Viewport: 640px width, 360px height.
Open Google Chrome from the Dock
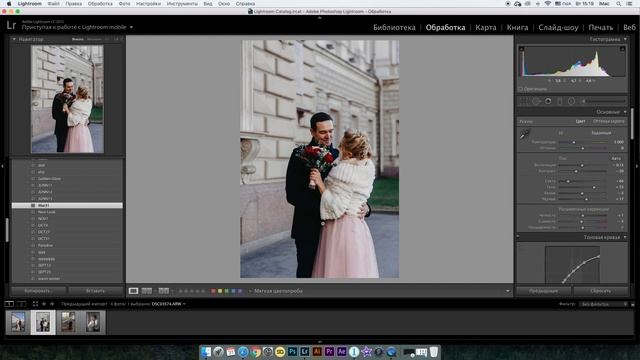256,351
